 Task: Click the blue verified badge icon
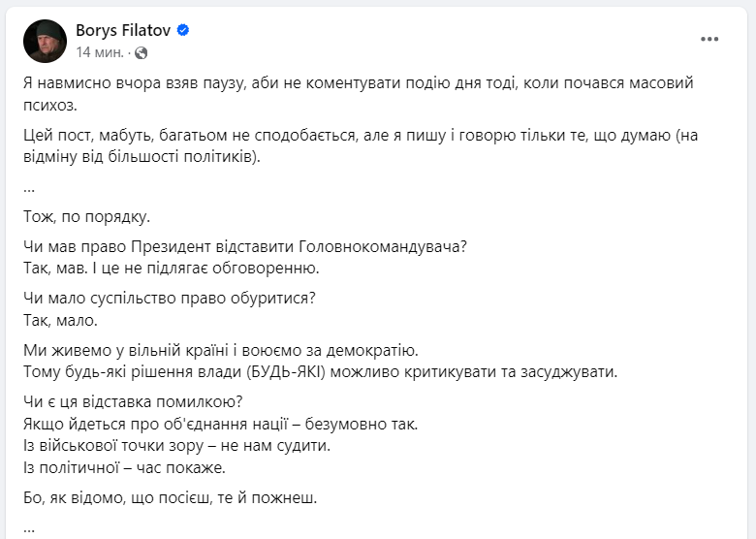click(x=183, y=30)
